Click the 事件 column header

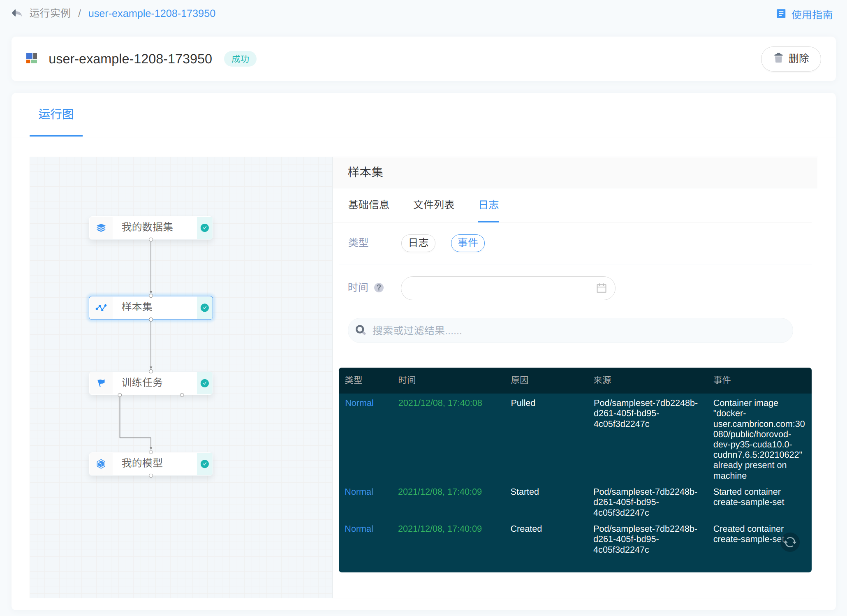click(x=722, y=380)
